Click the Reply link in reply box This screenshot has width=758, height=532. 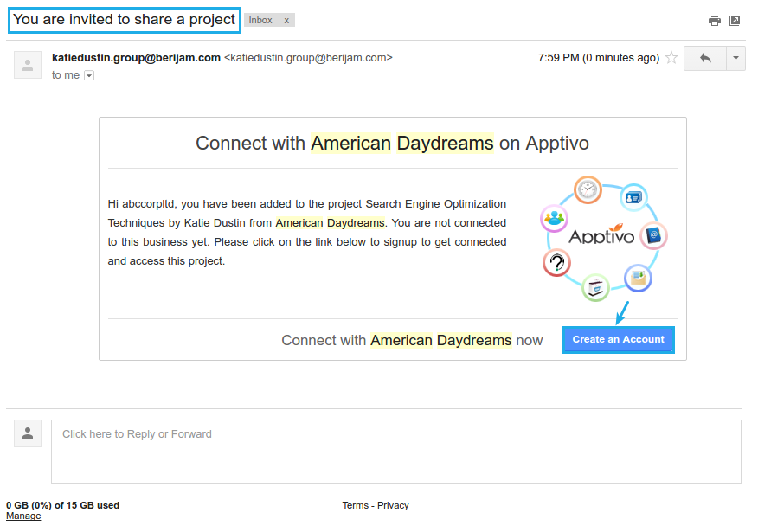(x=141, y=434)
